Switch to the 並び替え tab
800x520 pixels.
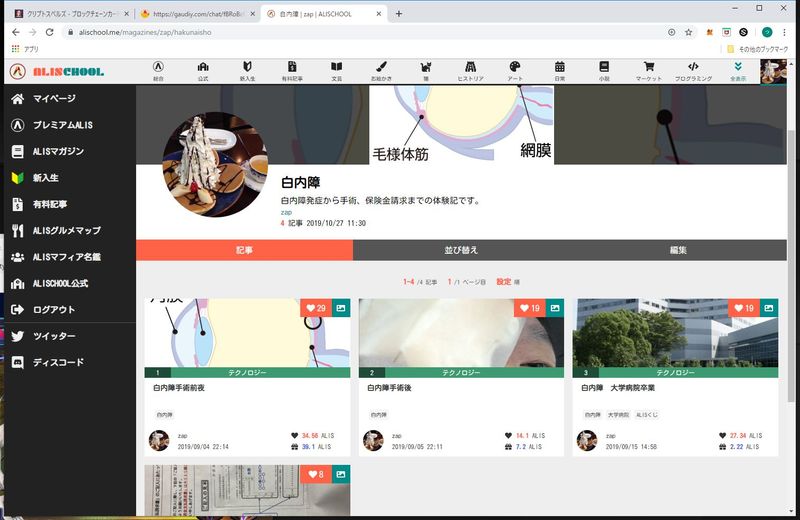(461, 250)
